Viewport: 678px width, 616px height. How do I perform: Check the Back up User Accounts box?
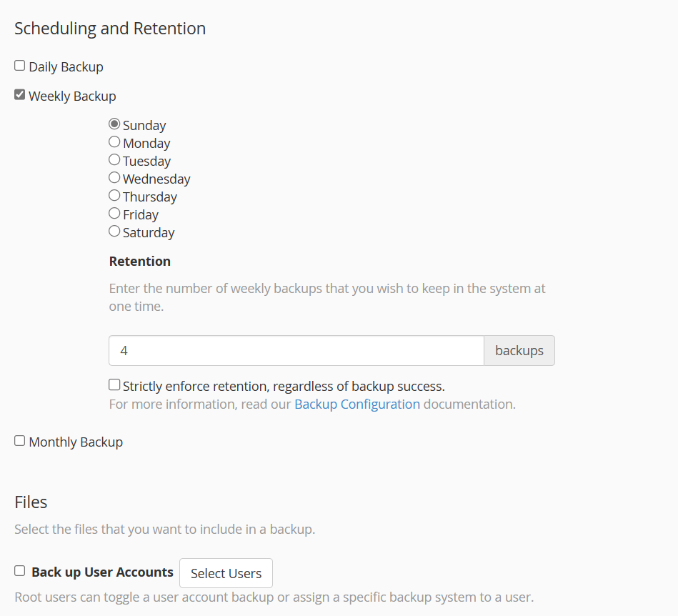tap(20, 571)
